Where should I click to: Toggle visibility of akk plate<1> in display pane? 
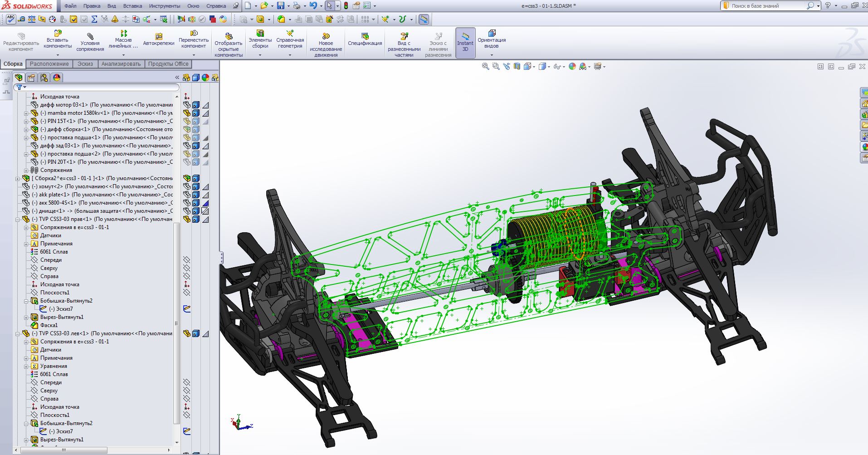186,195
